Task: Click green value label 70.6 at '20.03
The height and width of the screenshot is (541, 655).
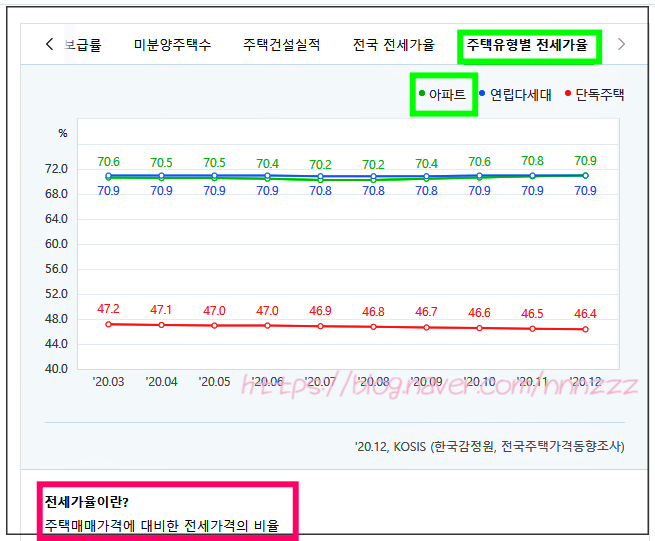Action: tap(109, 162)
